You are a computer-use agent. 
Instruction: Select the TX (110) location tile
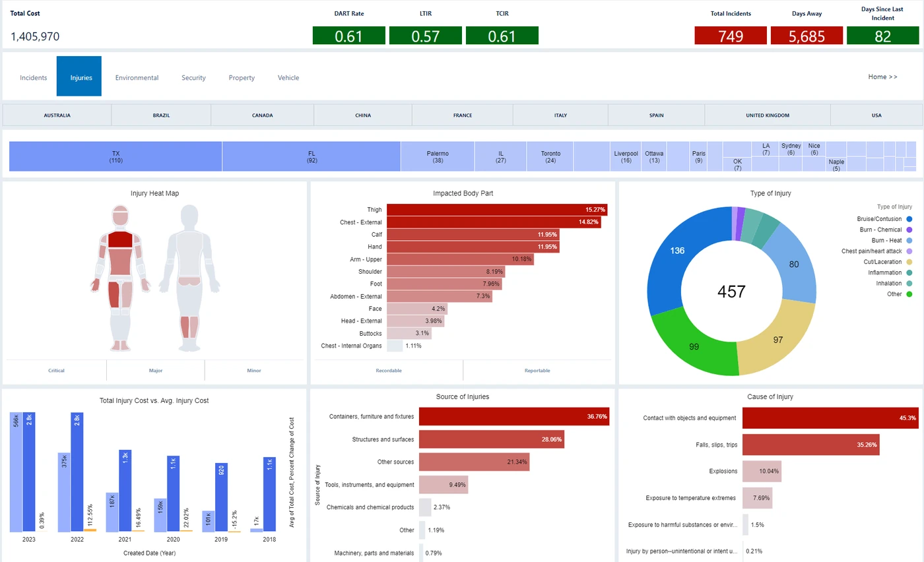coord(115,156)
